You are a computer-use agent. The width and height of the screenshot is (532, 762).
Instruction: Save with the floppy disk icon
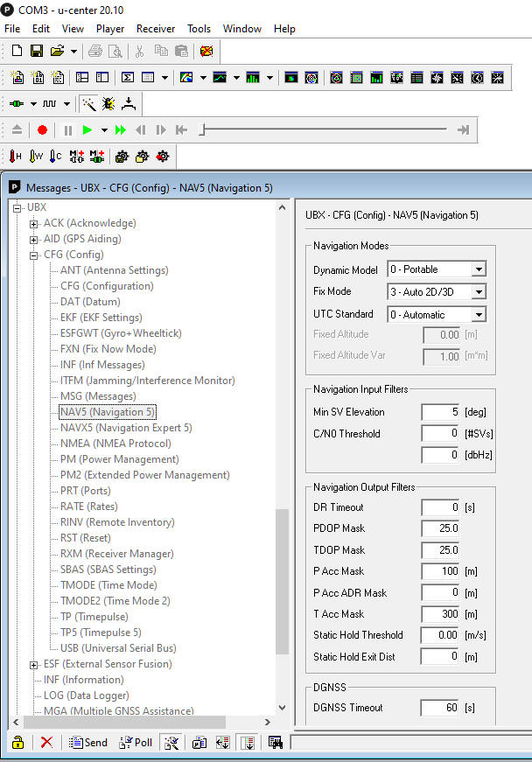coord(37,51)
